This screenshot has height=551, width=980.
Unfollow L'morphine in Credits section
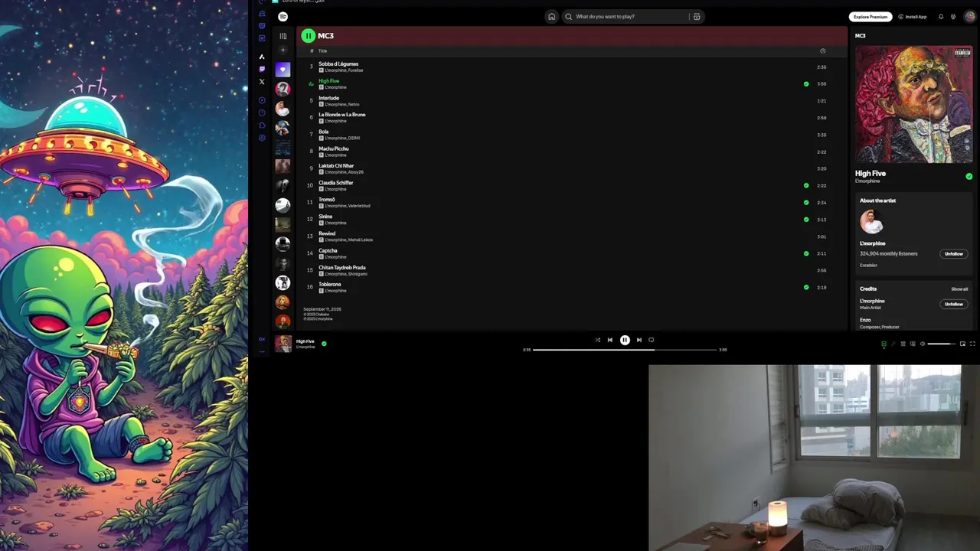tap(953, 304)
